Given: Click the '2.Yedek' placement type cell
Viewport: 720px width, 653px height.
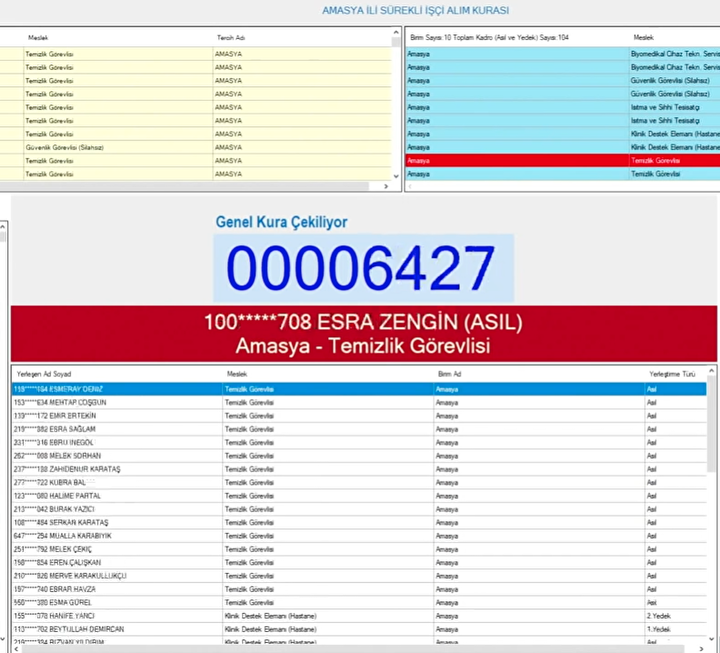Looking at the screenshot, I should pos(675,616).
